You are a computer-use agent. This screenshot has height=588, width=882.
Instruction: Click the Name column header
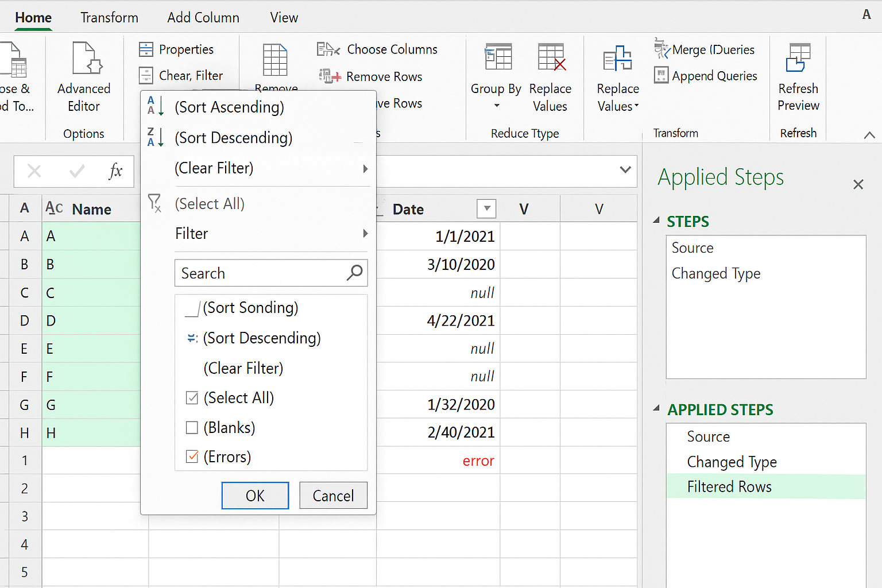tap(92, 209)
